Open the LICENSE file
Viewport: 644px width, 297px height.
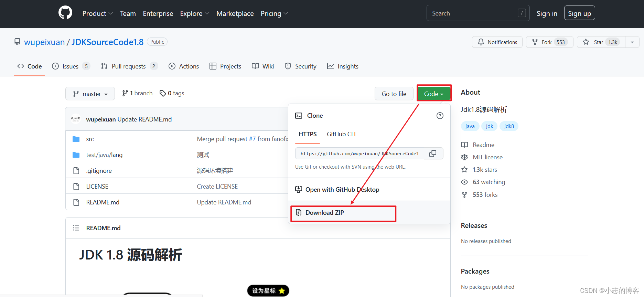pyautogui.click(x=97, y=187)
